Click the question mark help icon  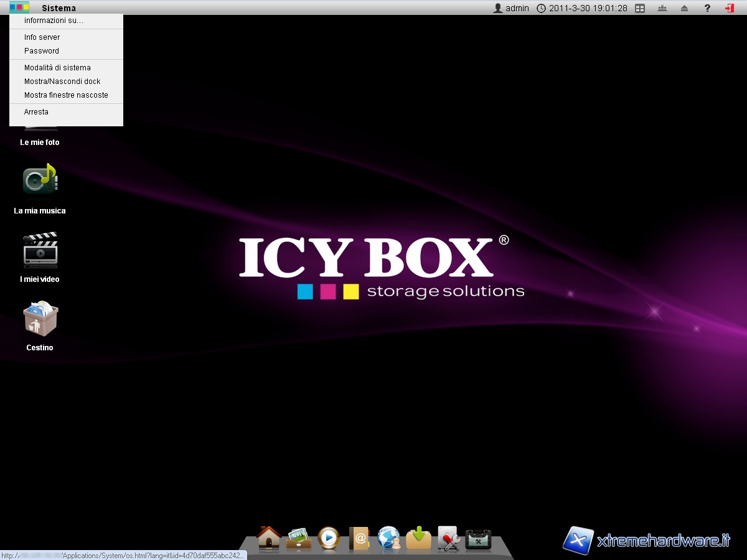click(x=707, y=8)
